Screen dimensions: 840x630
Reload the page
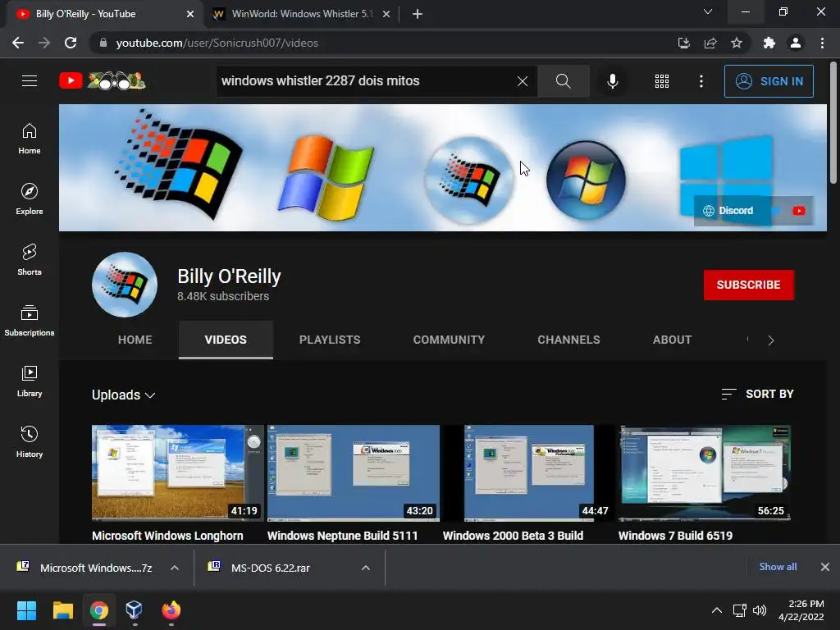(x=71, y=43)
